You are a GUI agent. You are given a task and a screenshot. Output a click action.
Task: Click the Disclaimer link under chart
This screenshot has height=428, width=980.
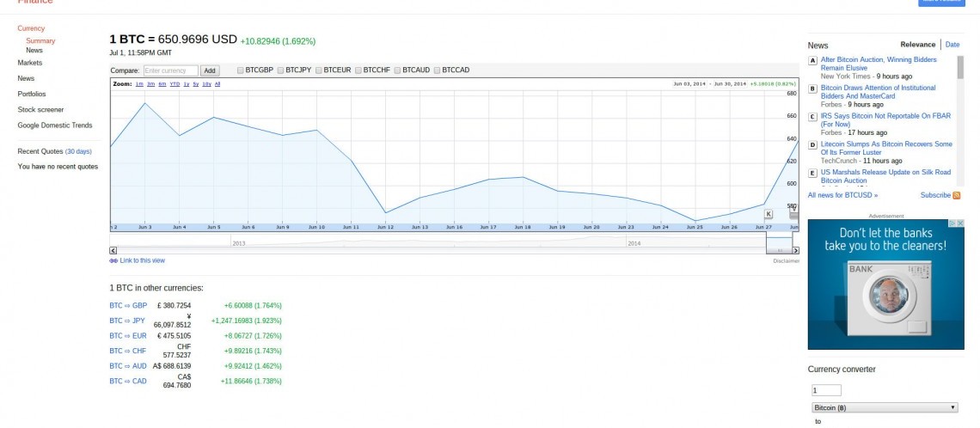[x=787, y=261]
